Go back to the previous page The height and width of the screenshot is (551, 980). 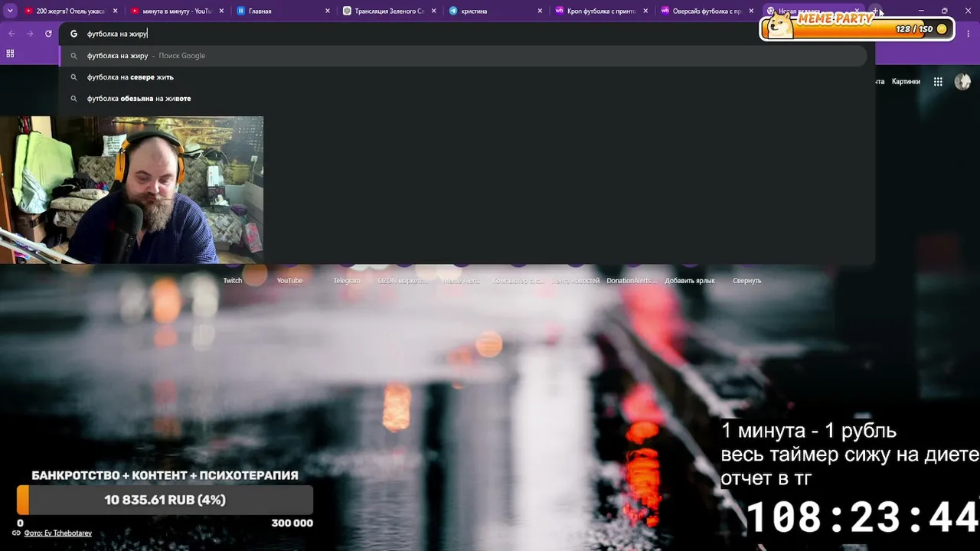point(11,34)
